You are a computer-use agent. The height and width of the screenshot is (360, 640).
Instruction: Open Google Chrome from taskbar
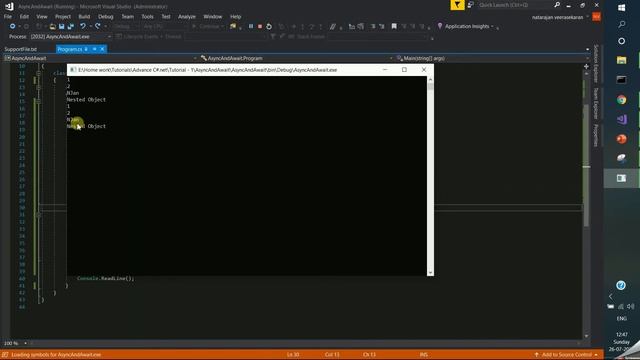622,100
